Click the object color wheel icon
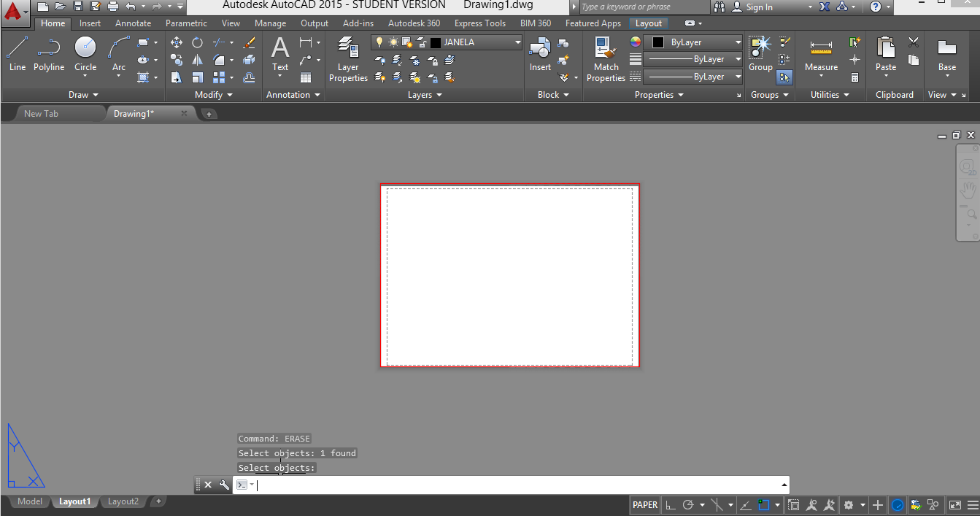Viewport: 980px width, 516px height. tap(635, 42)
